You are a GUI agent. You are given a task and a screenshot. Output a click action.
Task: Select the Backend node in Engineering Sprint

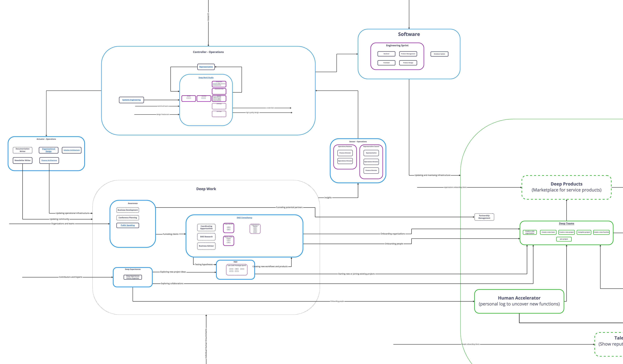tap(386, 54)
